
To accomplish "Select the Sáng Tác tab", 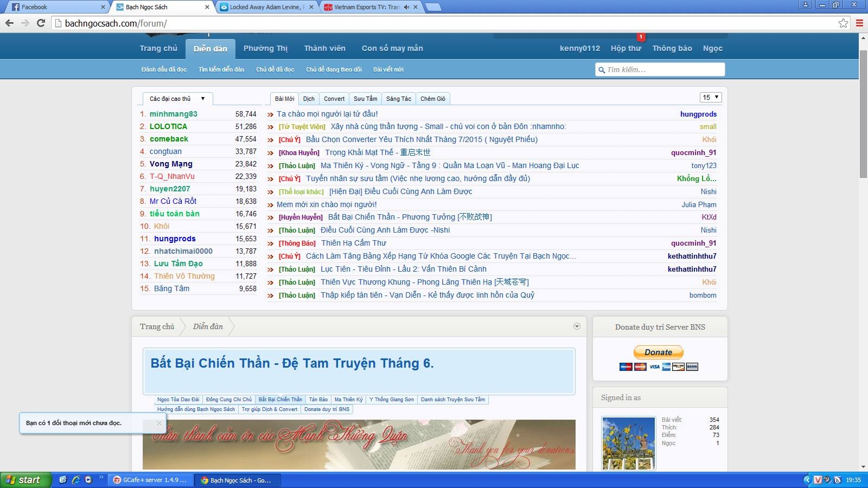I will click(x=398, y=99).
